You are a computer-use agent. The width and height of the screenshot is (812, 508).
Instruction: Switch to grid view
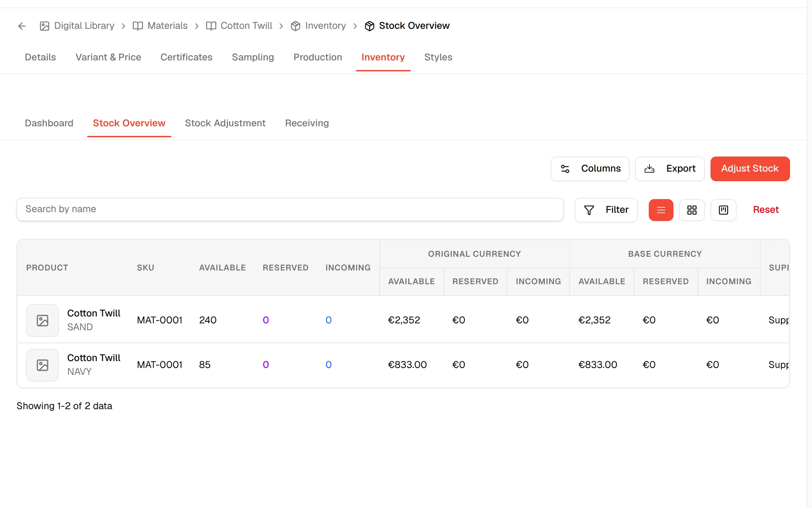tap(692, 210)
